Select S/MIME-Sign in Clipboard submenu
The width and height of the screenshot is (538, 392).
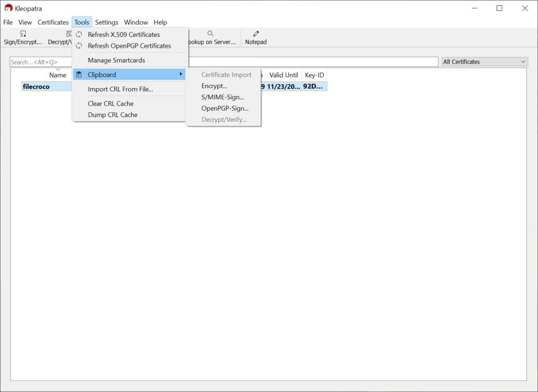pos(223,97)
